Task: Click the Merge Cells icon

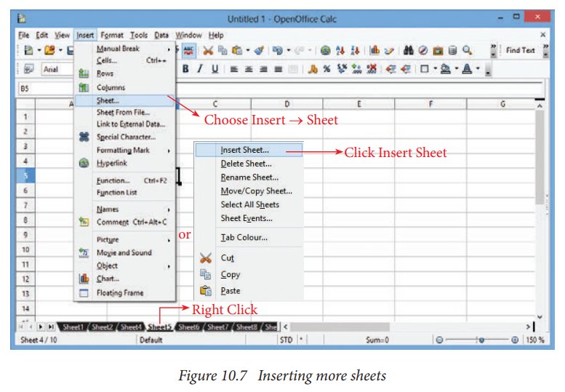Action: 293,69
